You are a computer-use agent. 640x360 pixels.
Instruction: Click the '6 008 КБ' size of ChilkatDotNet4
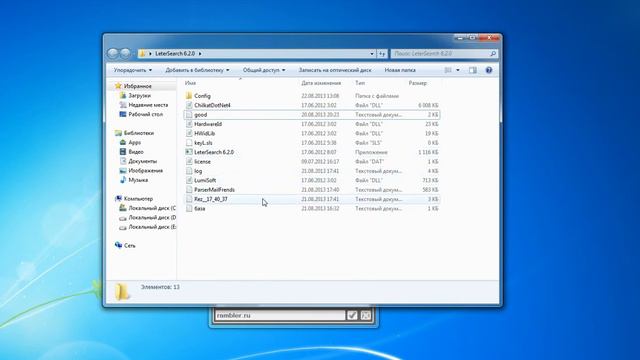[x=428, y=105]
